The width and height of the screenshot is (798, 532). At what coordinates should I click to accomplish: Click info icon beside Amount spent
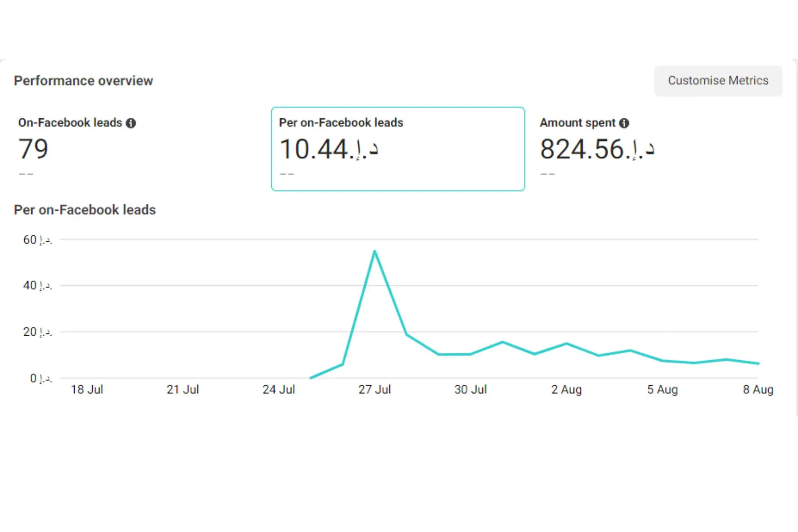click(624, 123)
